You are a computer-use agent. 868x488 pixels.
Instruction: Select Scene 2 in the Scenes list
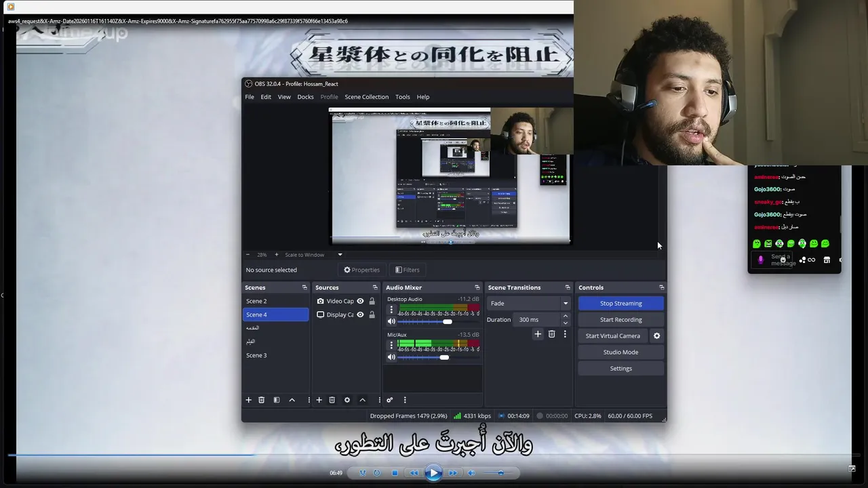[275, 301]
